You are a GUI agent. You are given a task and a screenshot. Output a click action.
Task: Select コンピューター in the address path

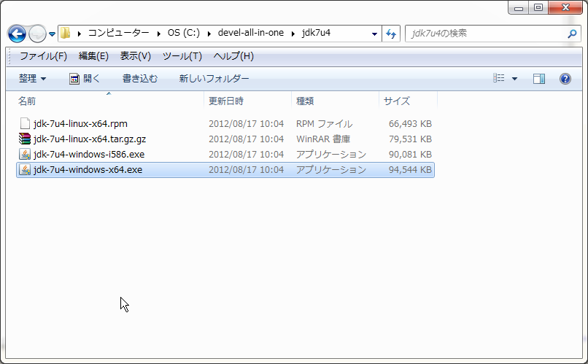[x=118, y=33]
